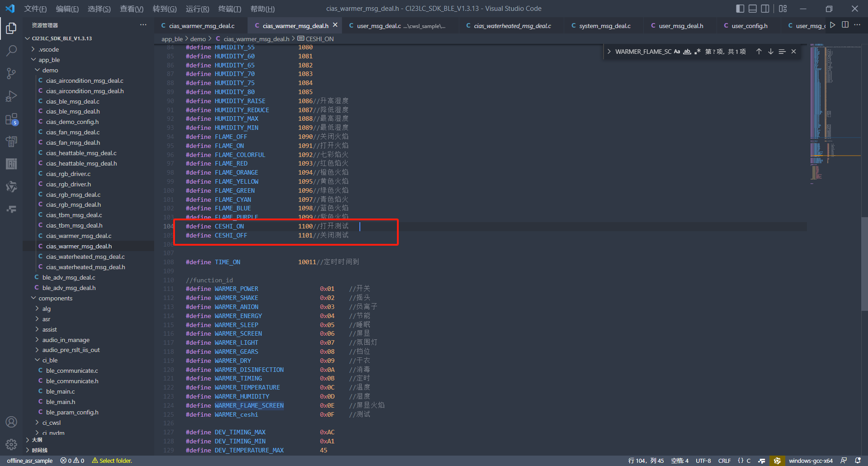Click the editor vertical scrollbar thumb
This screenshot has height=466, width=868.
pyautogui.click(x=864, y=262)
